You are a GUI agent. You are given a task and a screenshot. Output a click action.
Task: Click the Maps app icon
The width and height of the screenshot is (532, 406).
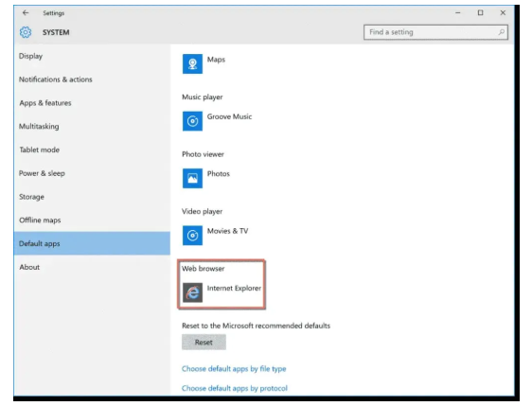coord(192,63)
